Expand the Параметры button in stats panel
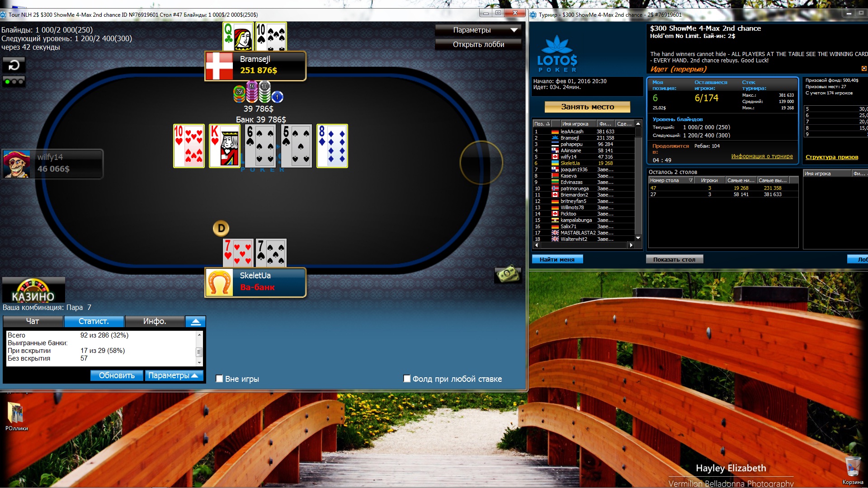 (x=174, y=375)
